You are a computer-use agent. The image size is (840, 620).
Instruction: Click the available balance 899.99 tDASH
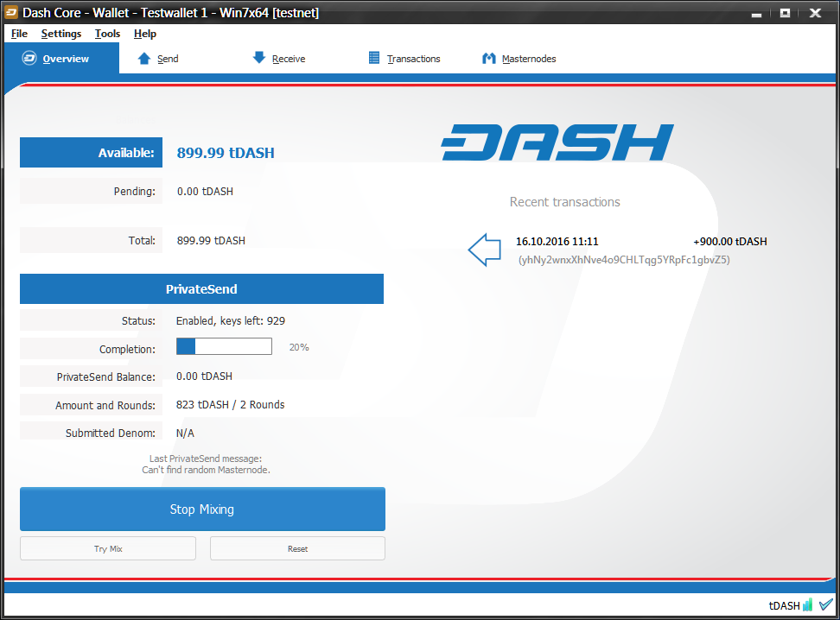(226, 153)
